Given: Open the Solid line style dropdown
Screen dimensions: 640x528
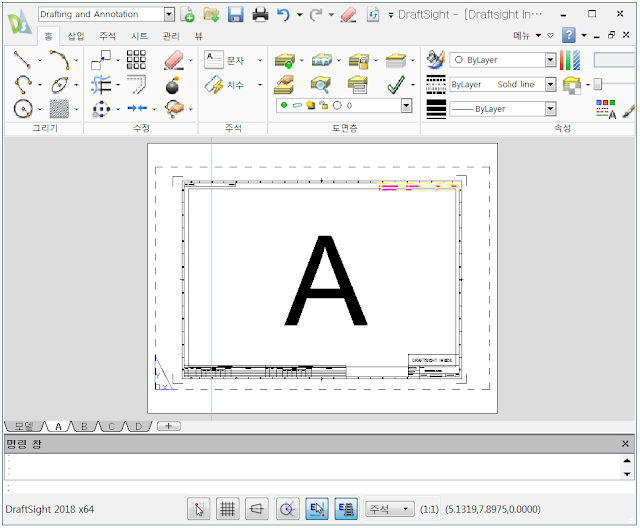Looking at the screenshot, I should [551, 84].
